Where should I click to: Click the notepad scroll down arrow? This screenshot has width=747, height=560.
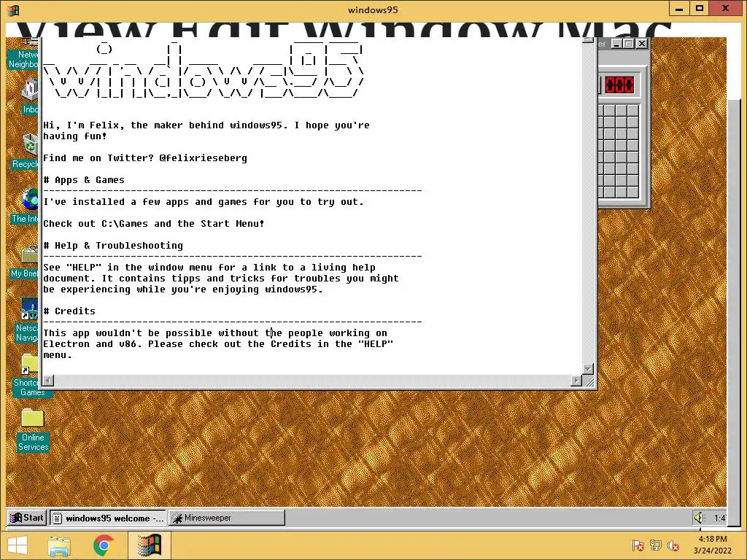tap(588, 369)
